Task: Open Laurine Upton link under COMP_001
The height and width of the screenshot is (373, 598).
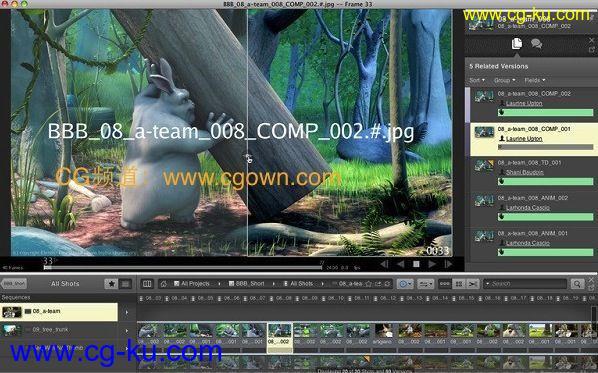Action: pyautogui.click(x=524, y=139)
